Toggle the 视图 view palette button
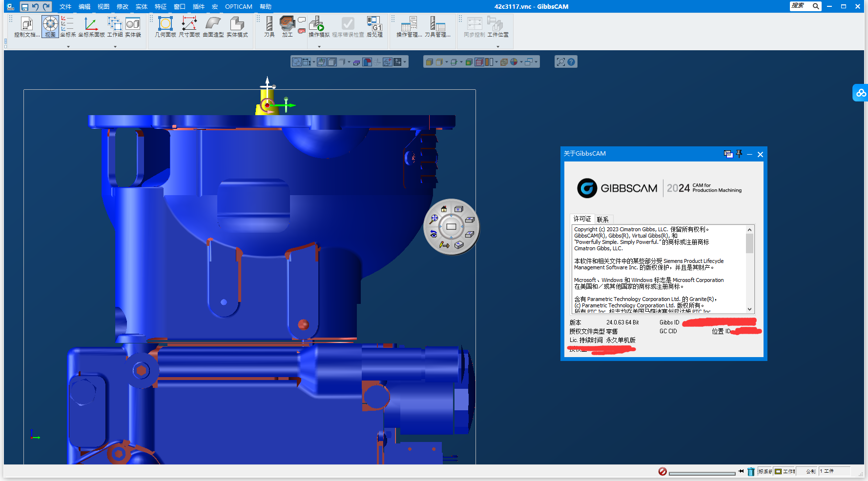 coord(50,26)
